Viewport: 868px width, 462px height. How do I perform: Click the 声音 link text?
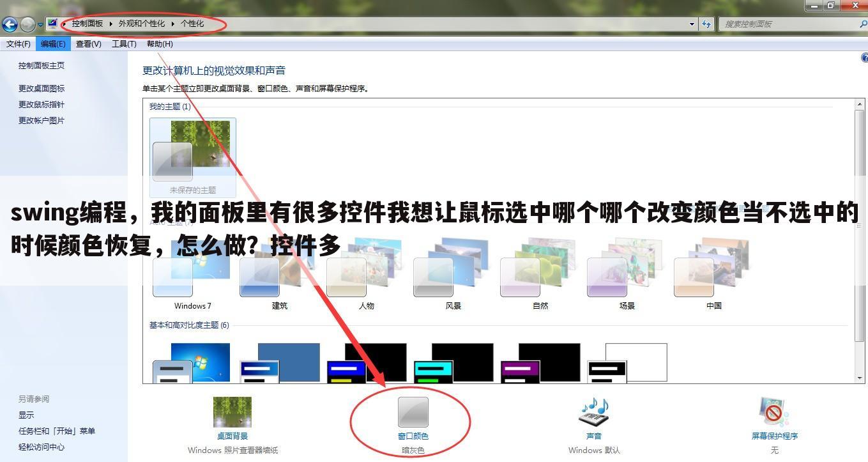[x=593, y=436]
